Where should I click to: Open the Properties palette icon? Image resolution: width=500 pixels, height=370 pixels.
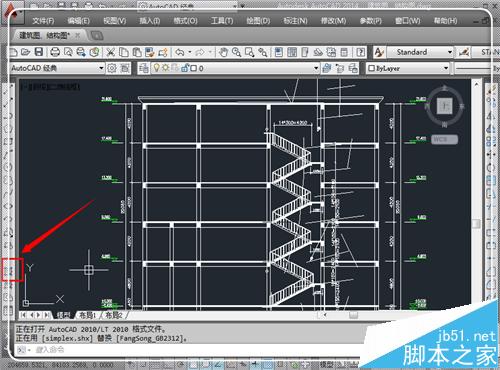[x=279, y=52]
